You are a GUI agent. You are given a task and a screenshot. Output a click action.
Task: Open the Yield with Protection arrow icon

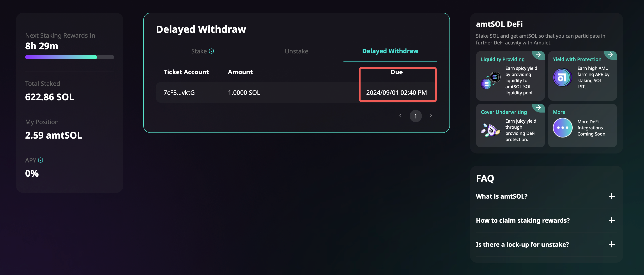pos(610,55)
